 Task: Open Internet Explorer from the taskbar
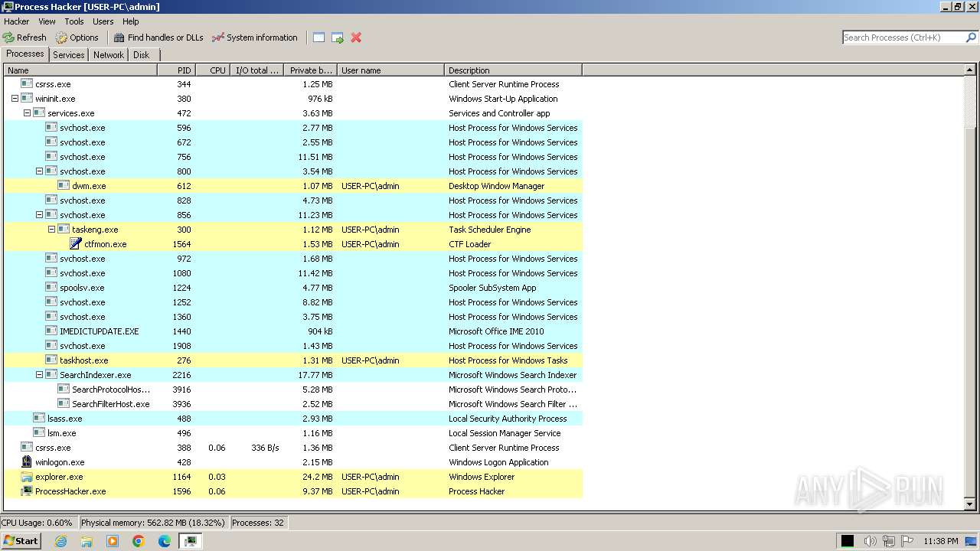tap(60, 541)
